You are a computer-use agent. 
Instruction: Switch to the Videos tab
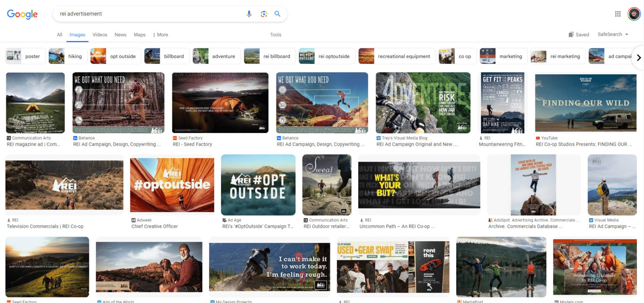click(100, 35)
